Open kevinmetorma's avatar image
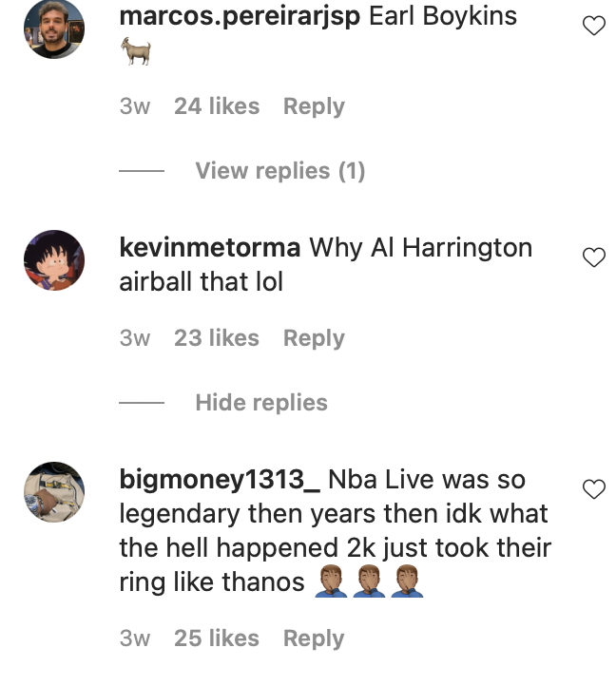Image resolution: width=616 pixels, height=686 pixels. coord(54,259)
